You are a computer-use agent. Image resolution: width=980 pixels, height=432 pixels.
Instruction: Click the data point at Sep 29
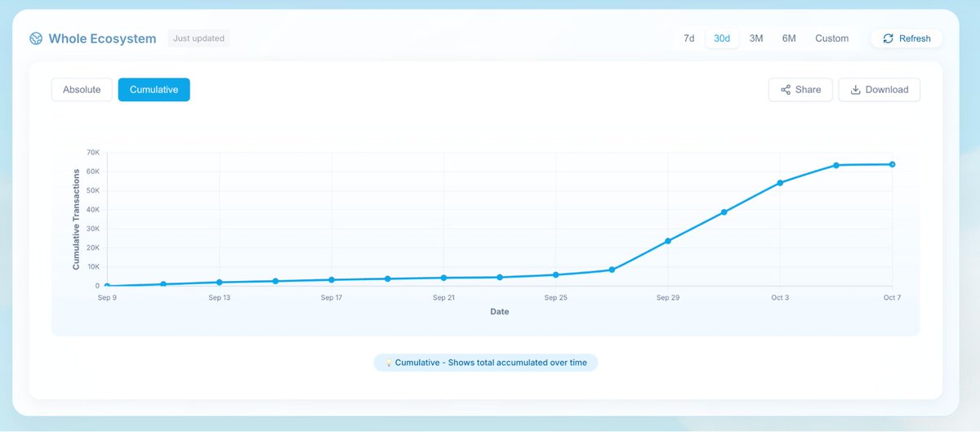click(x=668, y=241)
